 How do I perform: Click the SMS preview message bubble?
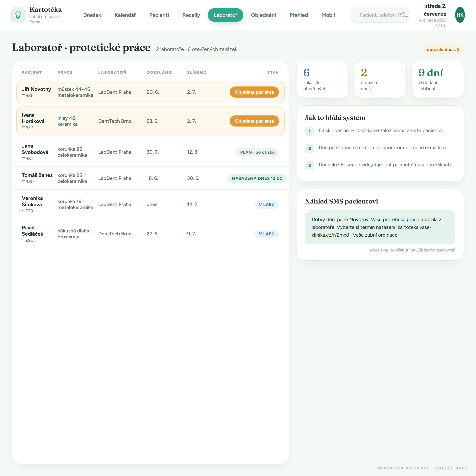pos(380,227)
